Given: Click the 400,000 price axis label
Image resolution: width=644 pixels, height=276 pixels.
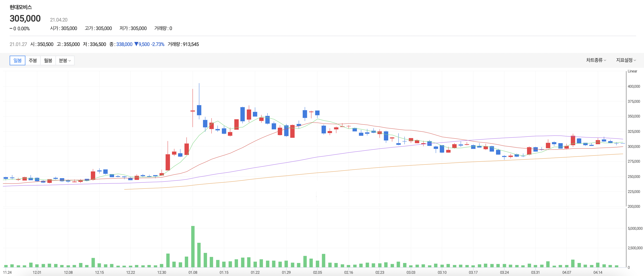Looking at the screenshot, I should [634, 86].
